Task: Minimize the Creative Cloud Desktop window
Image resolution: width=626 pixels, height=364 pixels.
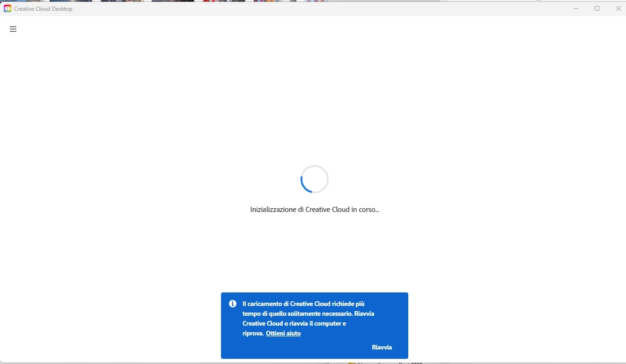Action: pyautogui.click(x=576, y=8)
